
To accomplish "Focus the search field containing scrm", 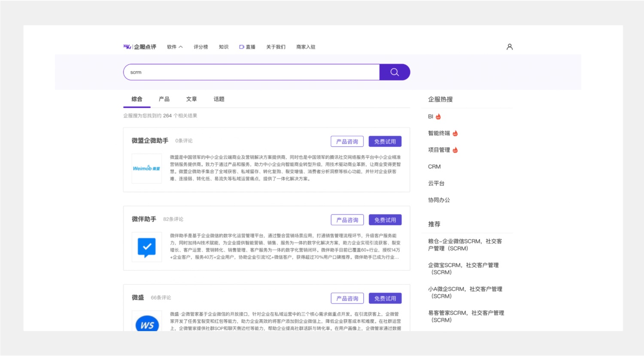I will [x=252, y=72].
